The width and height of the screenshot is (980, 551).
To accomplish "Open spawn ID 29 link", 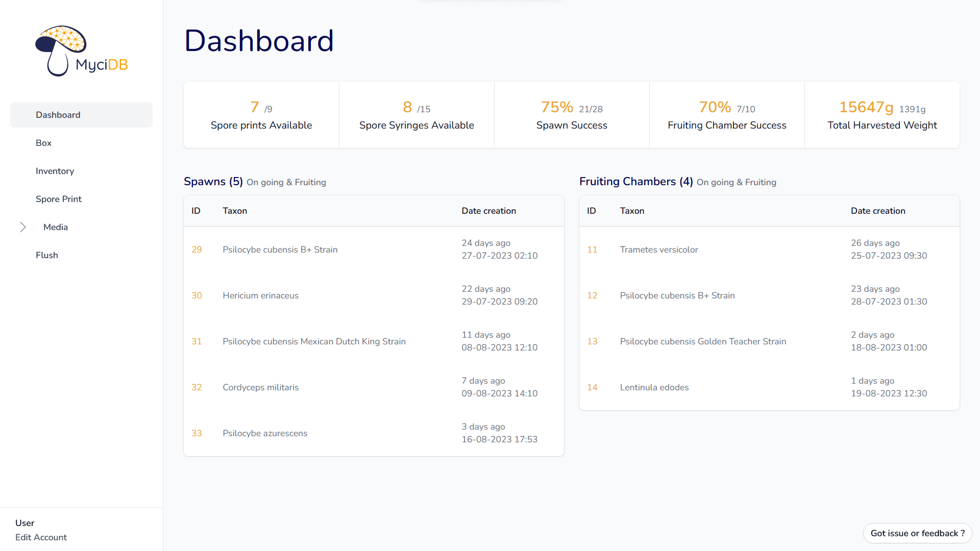I will 197,249.
